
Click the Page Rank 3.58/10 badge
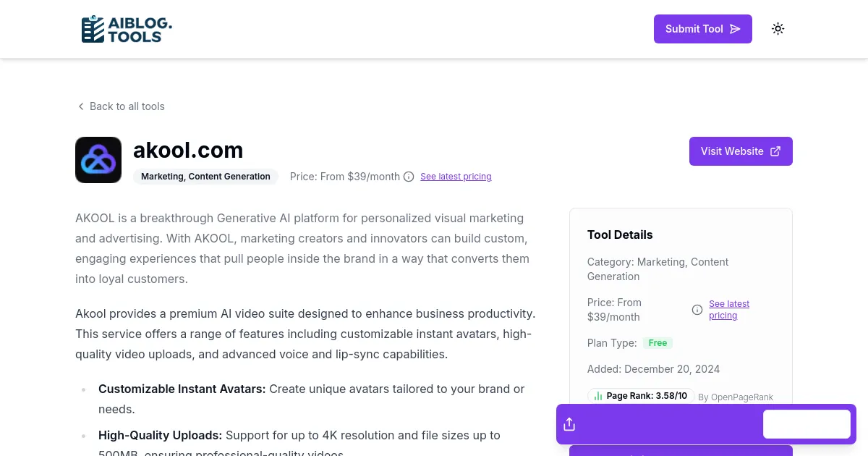[640, 396]
